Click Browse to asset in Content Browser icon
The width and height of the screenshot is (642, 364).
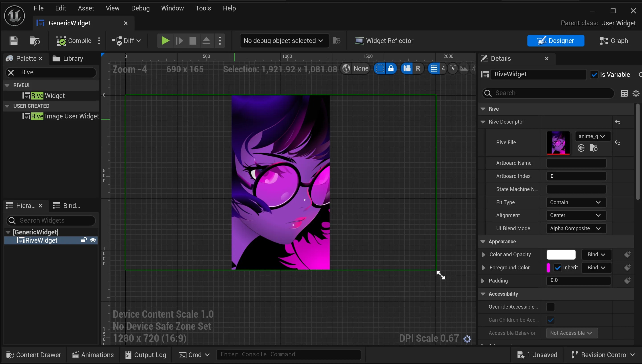tap(35, 41)
